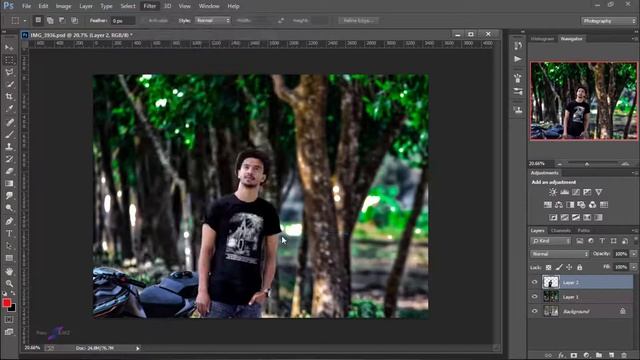Open the status bar document info arrow

coord(138,348)
